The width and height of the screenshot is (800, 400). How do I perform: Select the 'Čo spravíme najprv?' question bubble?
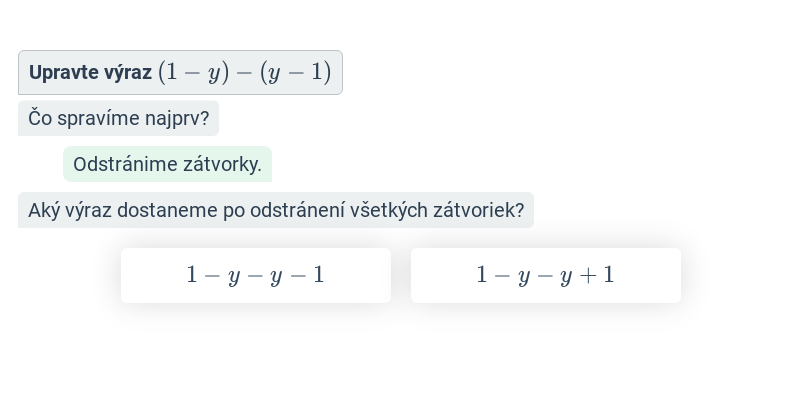[x=118, y=118]
